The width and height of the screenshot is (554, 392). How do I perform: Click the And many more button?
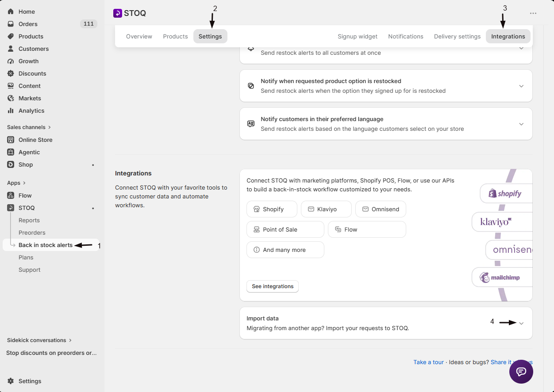tap(285, 250)
